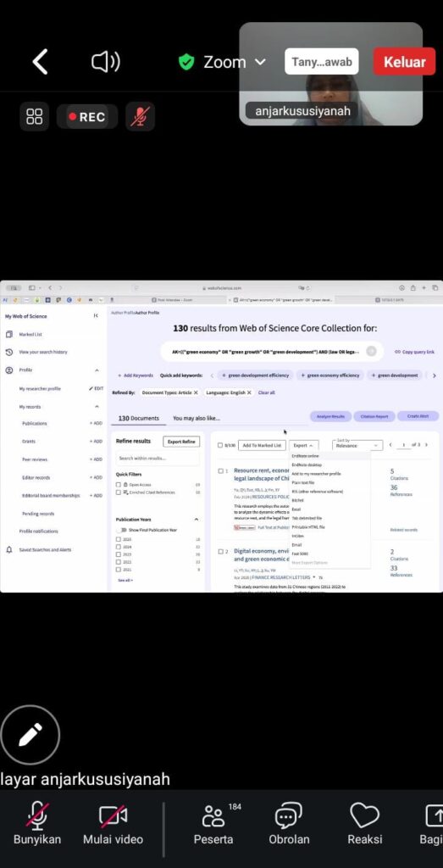The image size is (443, 868).
Task: Tap the Tany...awab Q&A button
Action: tap(321, 61)
